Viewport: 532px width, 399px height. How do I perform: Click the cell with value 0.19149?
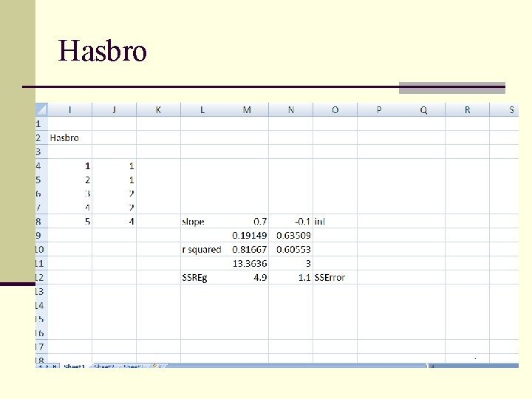(247, 235)
